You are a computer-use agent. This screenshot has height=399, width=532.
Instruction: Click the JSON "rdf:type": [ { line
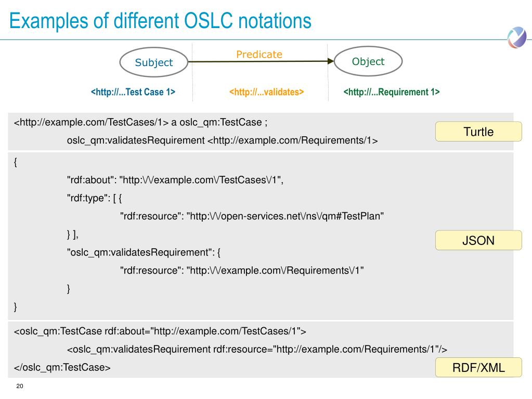(x=94, y=198)
